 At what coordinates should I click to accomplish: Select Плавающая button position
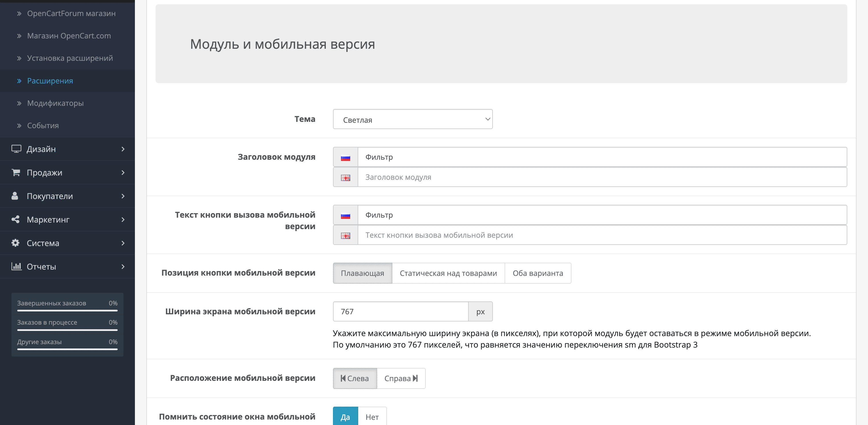[363, 273]
